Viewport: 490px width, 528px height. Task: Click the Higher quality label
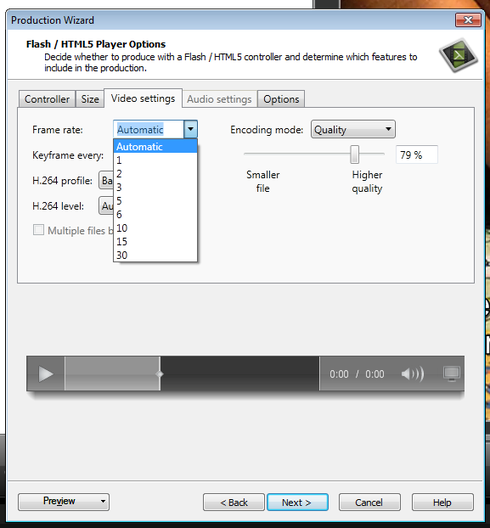[367, 182]
